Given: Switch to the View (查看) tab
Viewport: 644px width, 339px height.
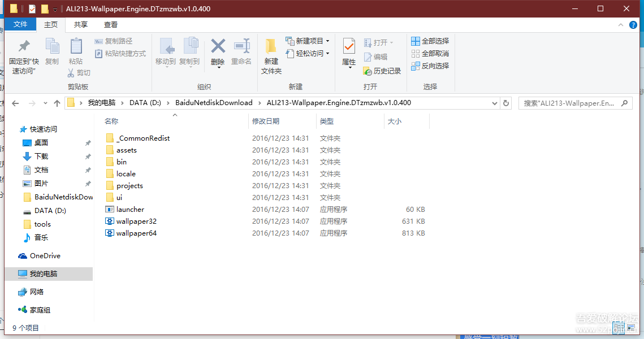Looking at the screenshot, I should point(110,25).
